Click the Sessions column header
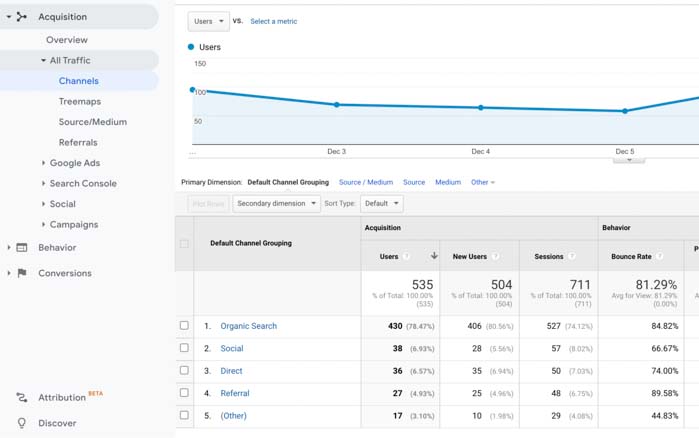 click(x=549, y=257)
